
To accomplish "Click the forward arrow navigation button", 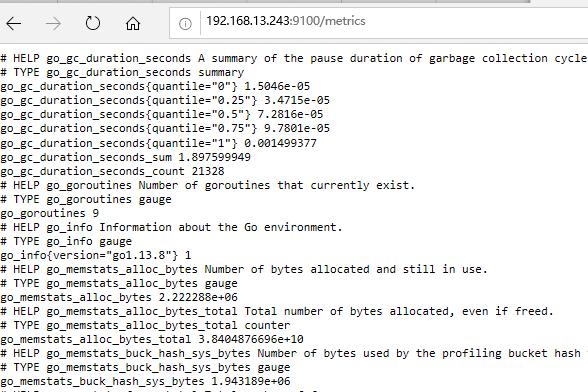I will pyautogui.click(x=53, y=24).
